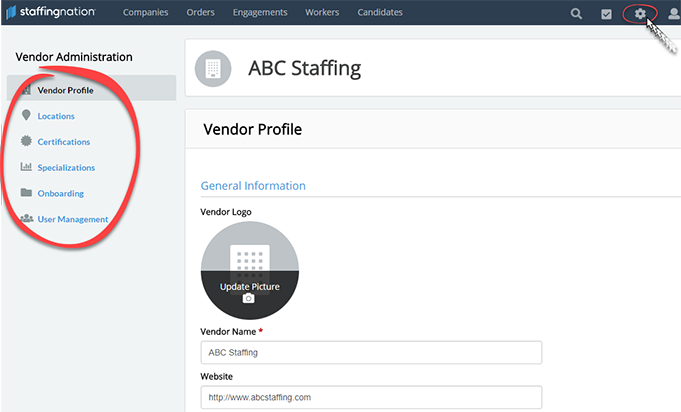The image size is (681, 412).
Task: Go to the Specializations section
Action: 66,168
